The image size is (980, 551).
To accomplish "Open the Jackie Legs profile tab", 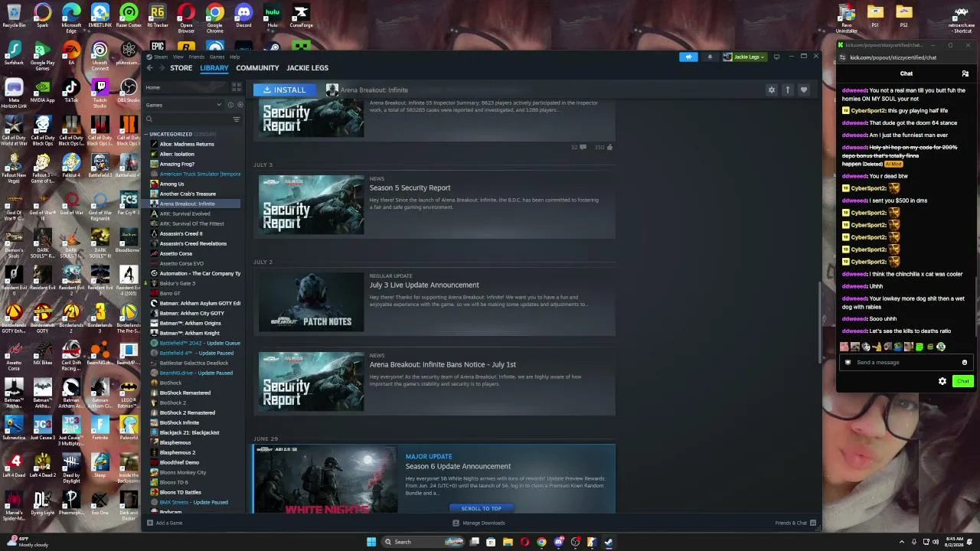I will click(x=307, y=68).
